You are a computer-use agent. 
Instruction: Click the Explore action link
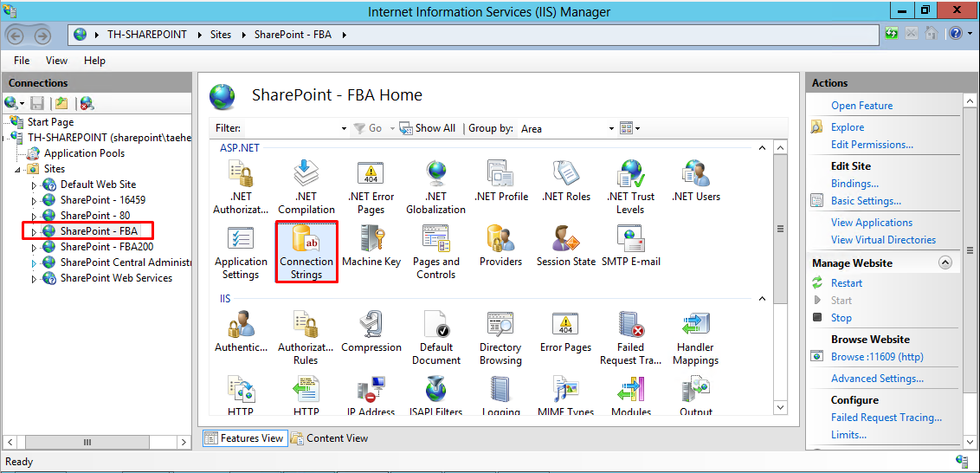(x=848, y=127)
